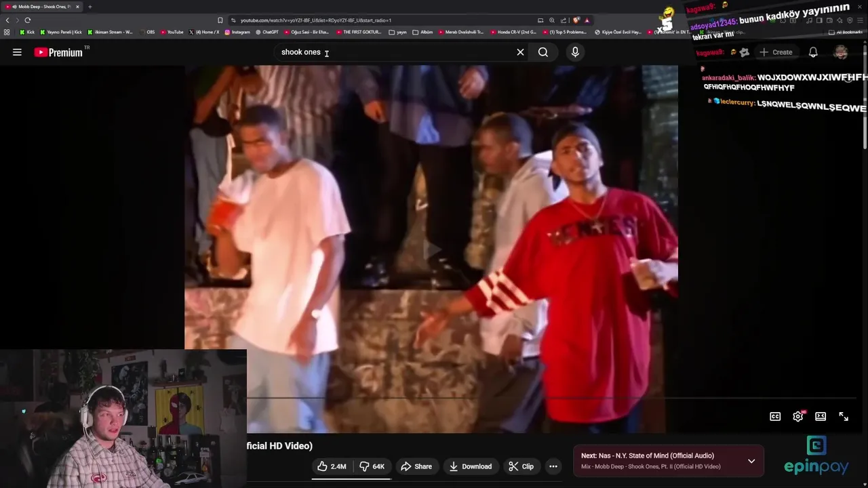Open the yayın bookmarks folder
868x488 pixels.
click(398, 32)
